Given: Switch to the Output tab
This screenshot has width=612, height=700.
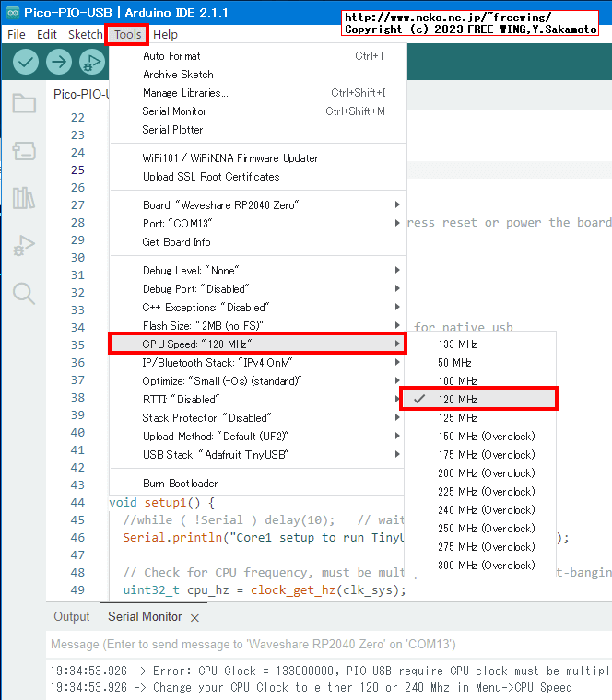Looking at the screenshot, I should point(72,616).
